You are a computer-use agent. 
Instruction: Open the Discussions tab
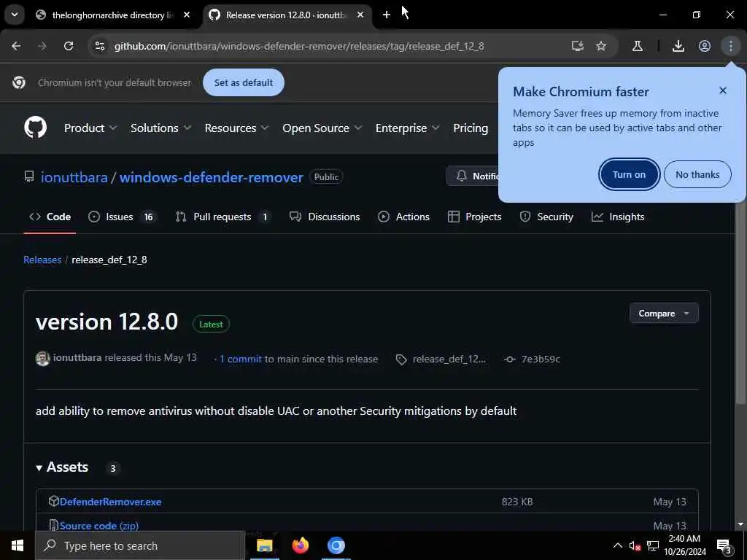(x=325, y=217)
